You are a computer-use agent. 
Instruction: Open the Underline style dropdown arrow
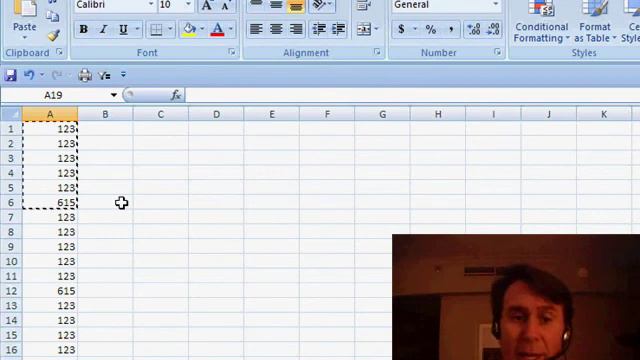137,29
